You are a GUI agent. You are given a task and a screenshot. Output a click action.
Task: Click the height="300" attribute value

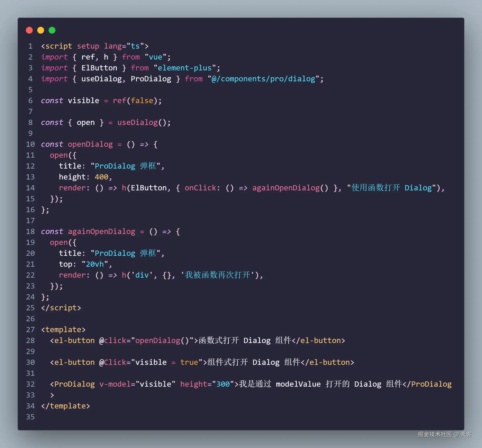tap(223, 384)
